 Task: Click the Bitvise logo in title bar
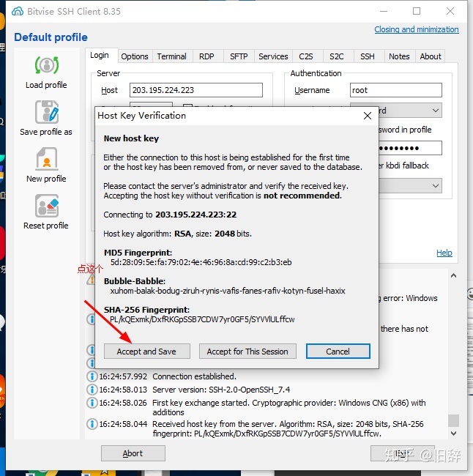(x=18, y=11)
